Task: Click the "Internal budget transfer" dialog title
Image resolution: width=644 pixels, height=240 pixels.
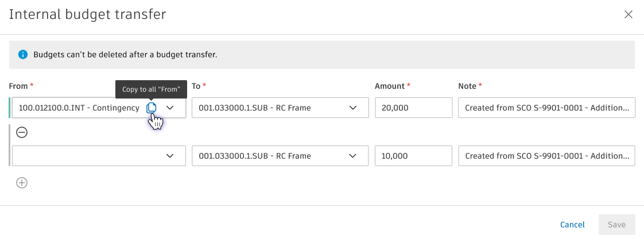Action: [87, 15]
